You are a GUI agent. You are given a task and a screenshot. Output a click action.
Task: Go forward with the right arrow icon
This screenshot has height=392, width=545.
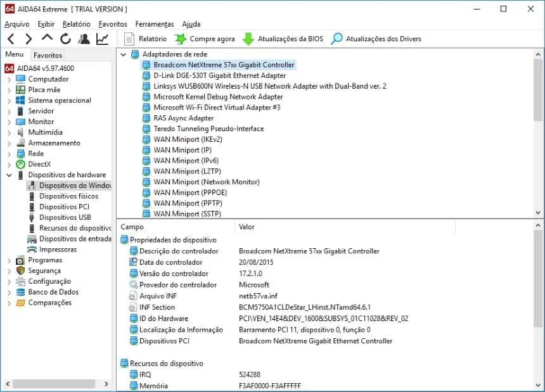(29, 39)
